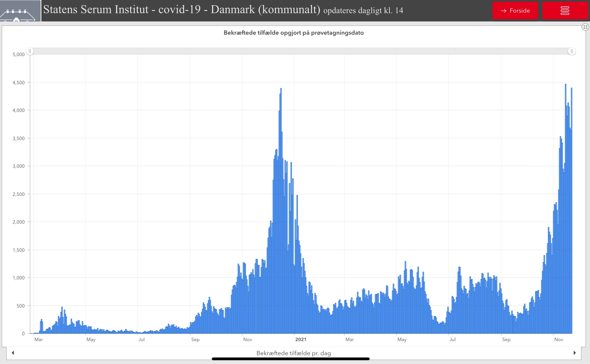
Task: Click the arrow icon inside Forside button
Action: pos(503,11)
